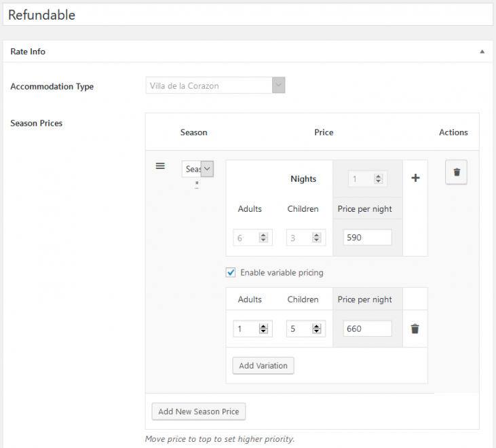Viewport: 496px width, 448px height.
Task: Adjust the variation Adults stepper showing 1
Action: [x=252, y=329]
